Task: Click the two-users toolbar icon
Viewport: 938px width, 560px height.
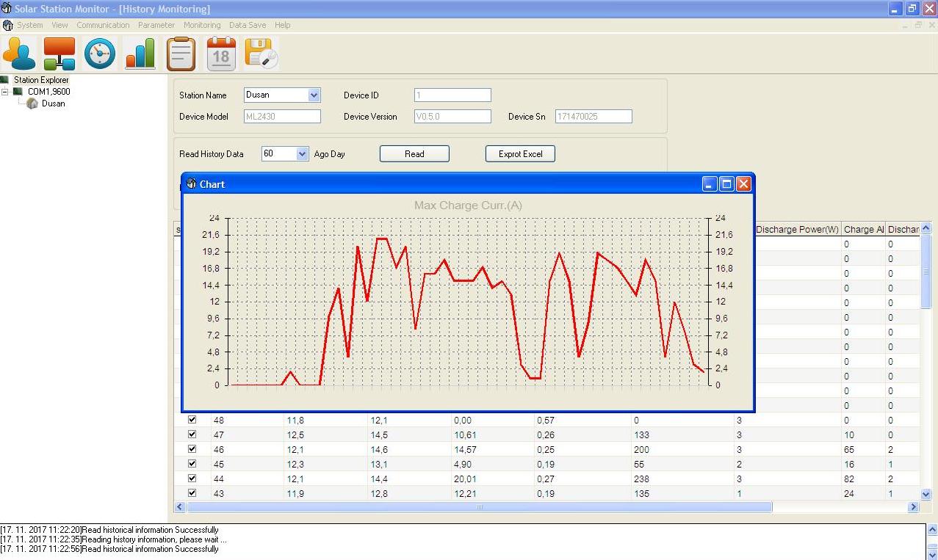Action: 19,54
